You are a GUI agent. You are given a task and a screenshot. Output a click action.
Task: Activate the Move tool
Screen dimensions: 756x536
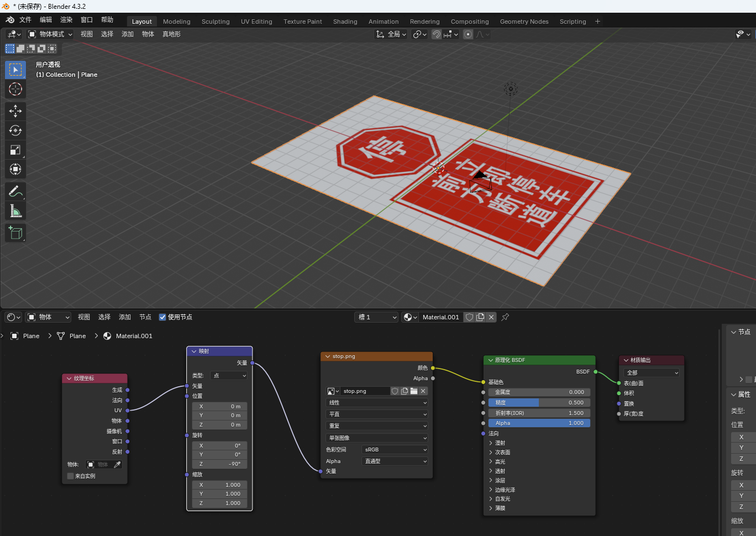[15, 111]
